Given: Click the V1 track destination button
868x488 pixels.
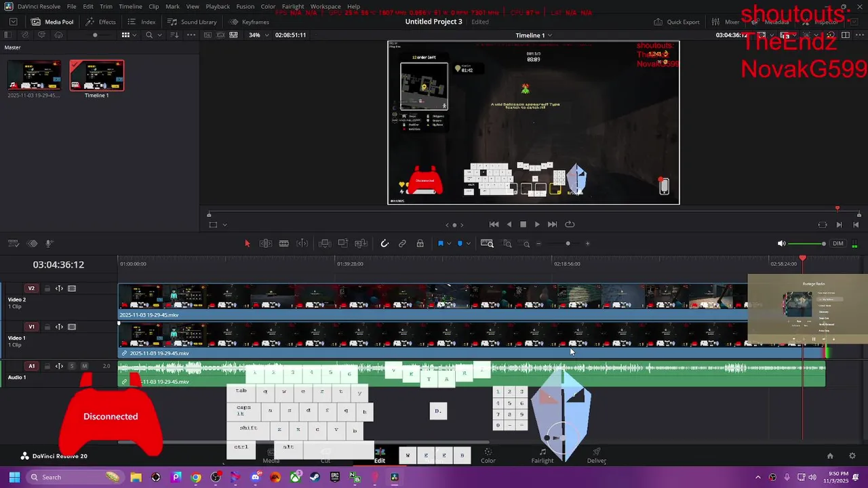Looking at the screenshot, I should tap(31, 327).
